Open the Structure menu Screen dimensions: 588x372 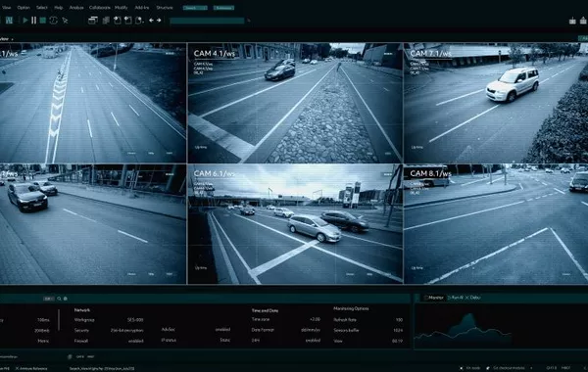click(165, 8)
